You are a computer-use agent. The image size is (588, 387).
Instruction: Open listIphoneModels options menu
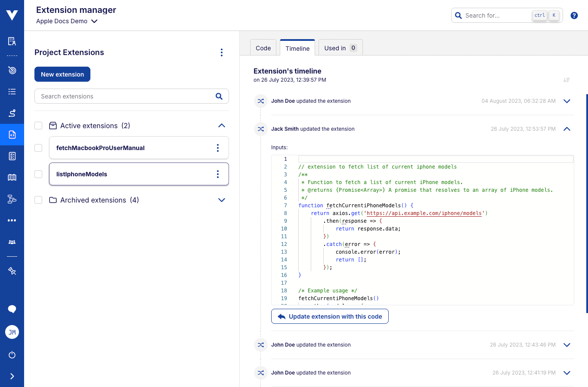(218, 174)
